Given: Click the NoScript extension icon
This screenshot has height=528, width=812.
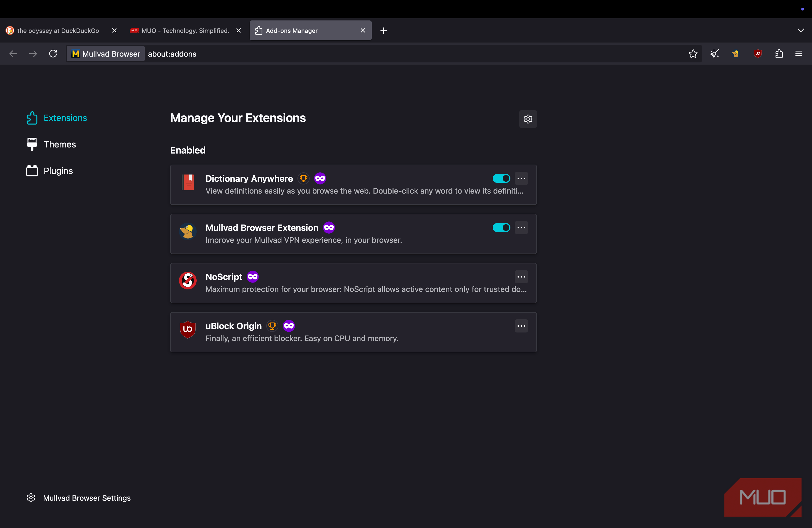Looking at the screenshot, I should click(x=188, y=281).
